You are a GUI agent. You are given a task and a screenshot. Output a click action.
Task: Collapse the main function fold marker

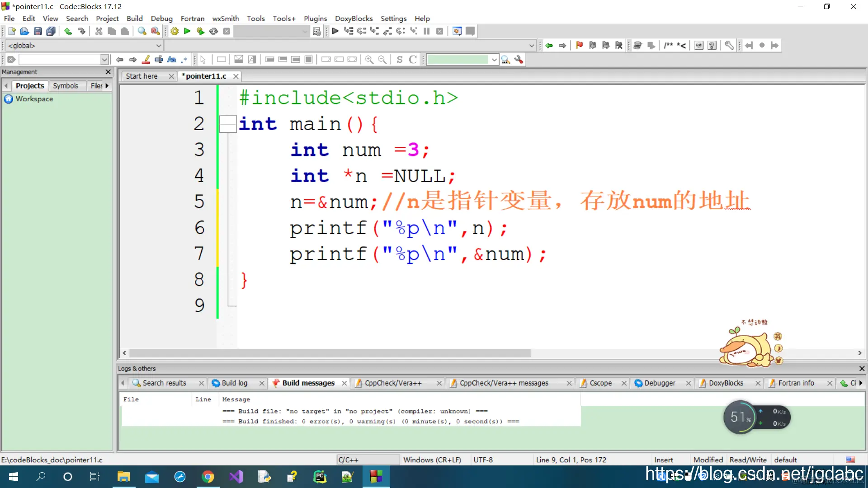tap(227, 124)
